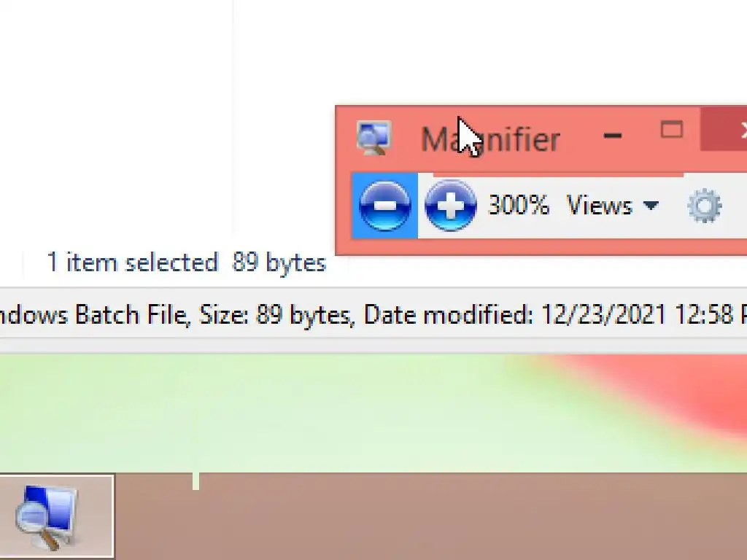Viewport: 747px width, 560px height.
Task: Click the Windows Batch File tooltip
Action: pyautogui.click(x=373, y=314)
